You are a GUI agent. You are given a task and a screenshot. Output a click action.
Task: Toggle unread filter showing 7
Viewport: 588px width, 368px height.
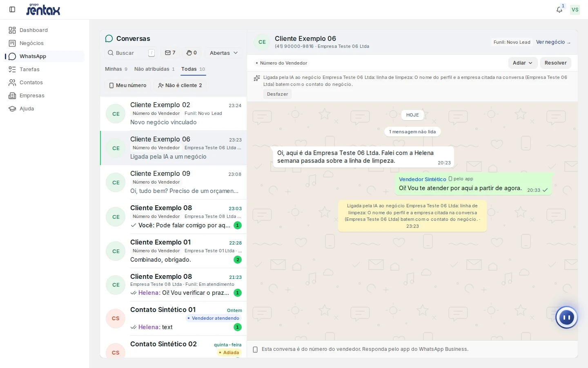click(x=170, y=53)
